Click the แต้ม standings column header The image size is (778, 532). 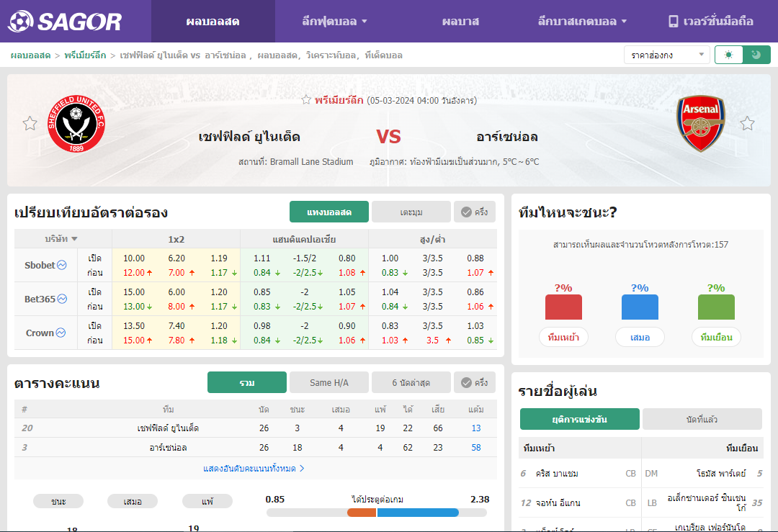click(476, 410)
